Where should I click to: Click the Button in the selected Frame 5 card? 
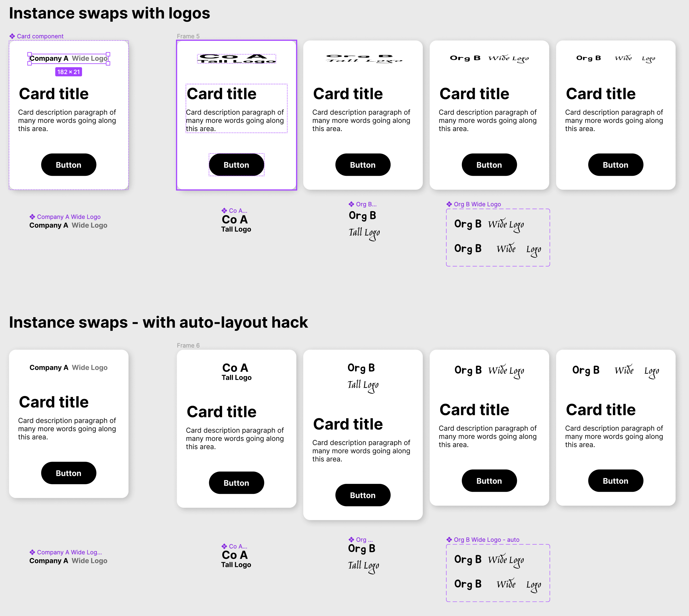(236, 165)
